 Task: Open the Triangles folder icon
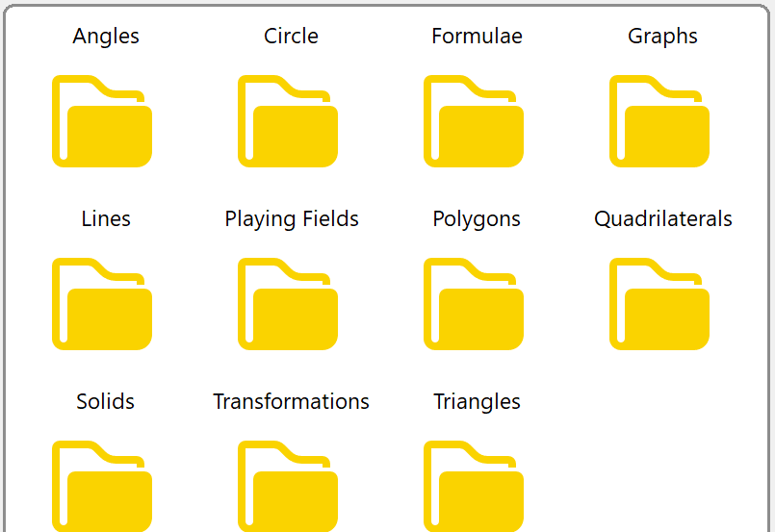pos(474,486)
